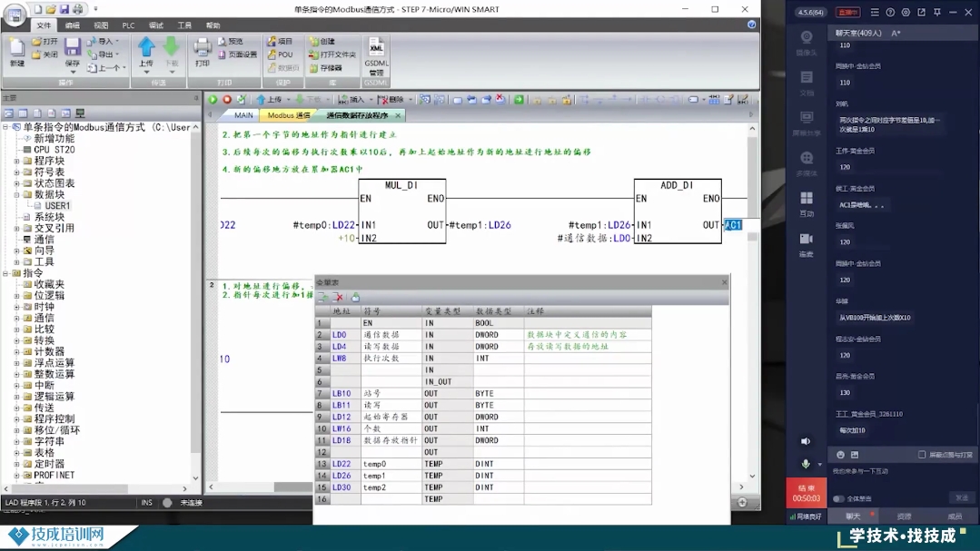Click the New project (新建) icon
Image resolution: width=980 pixels, height=551 pixels.
click(17, 49)
